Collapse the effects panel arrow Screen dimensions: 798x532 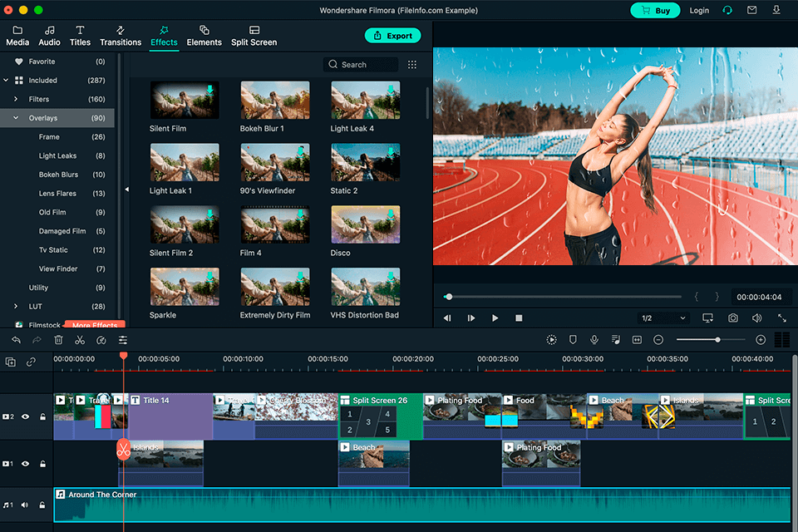pyautogui.click(x=126, y=190)
